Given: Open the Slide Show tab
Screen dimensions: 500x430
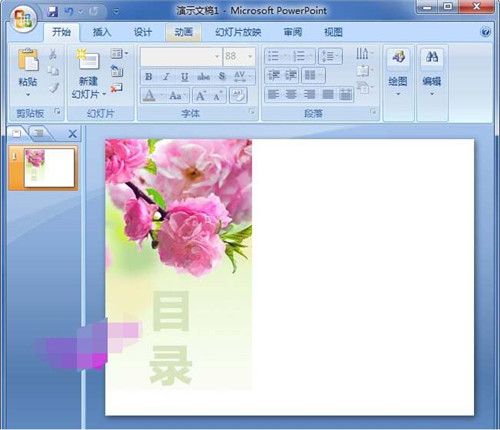Looking at the screenshot, I should pyautogui.click(x=238, y=32).
